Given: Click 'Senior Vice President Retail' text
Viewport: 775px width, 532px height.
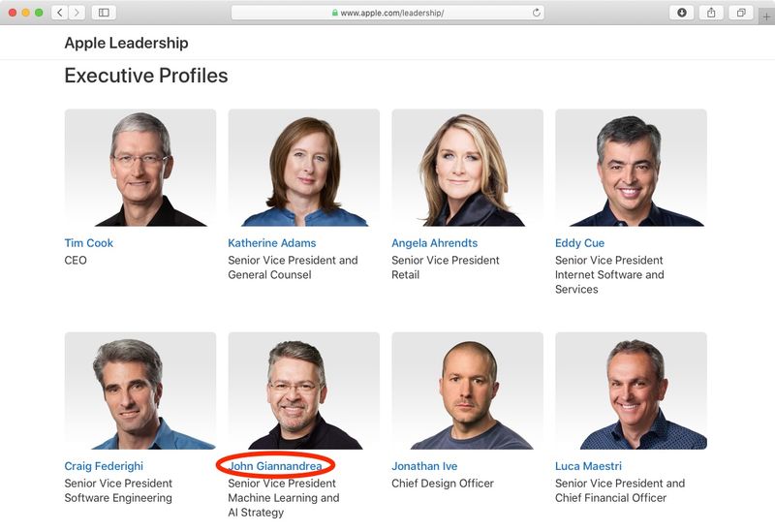Looking at the screenshot, I should click(x=446, y=267).
